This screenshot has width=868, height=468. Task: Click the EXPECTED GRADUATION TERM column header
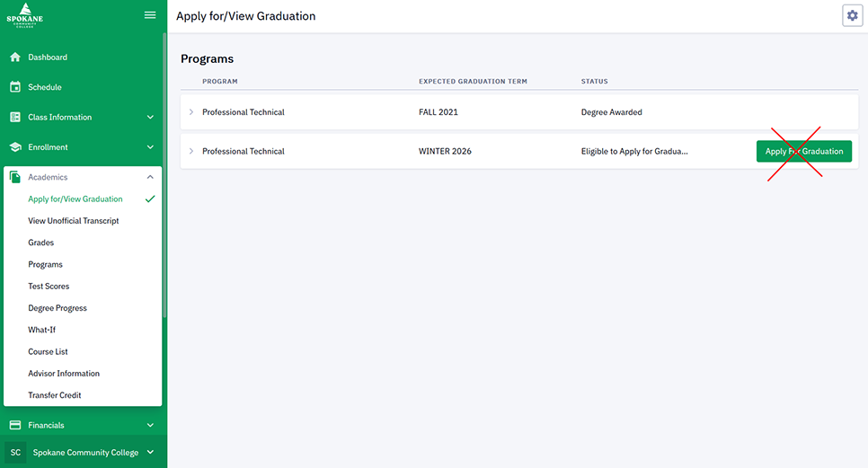click(473, 82)
